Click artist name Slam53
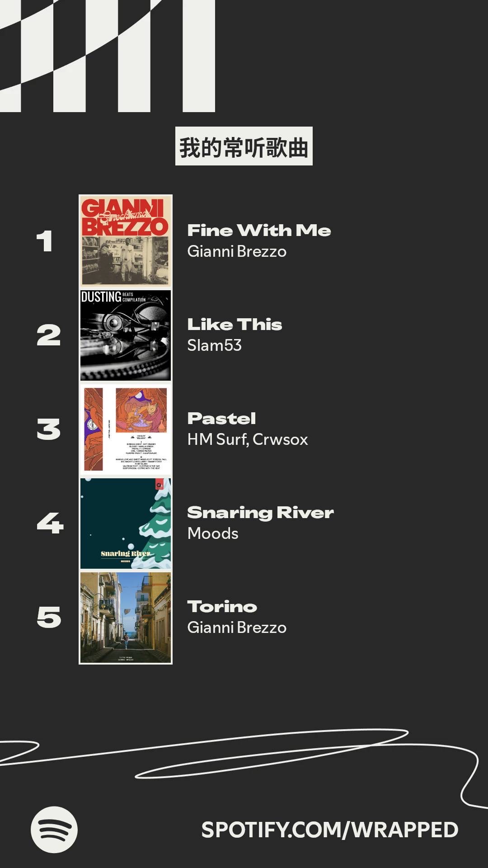488x868 pixels. click(x=214, y=345)
